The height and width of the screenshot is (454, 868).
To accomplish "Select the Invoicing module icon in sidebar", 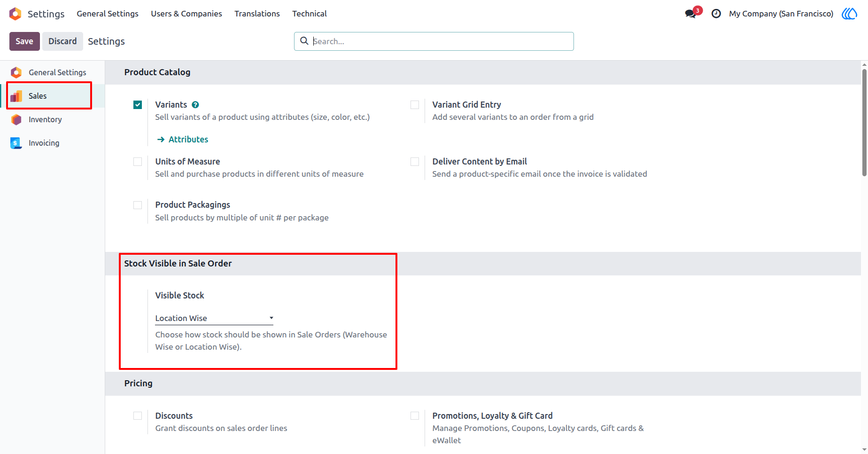I will pos(16,143).
